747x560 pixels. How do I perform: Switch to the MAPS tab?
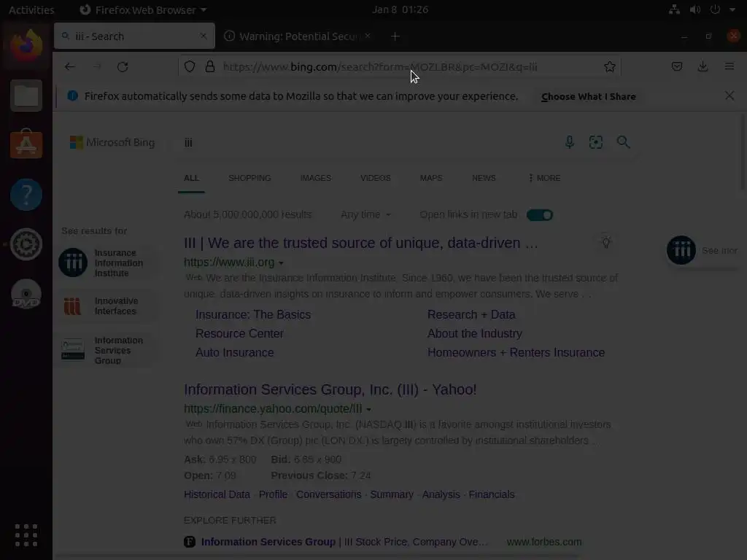pos(431,178)
